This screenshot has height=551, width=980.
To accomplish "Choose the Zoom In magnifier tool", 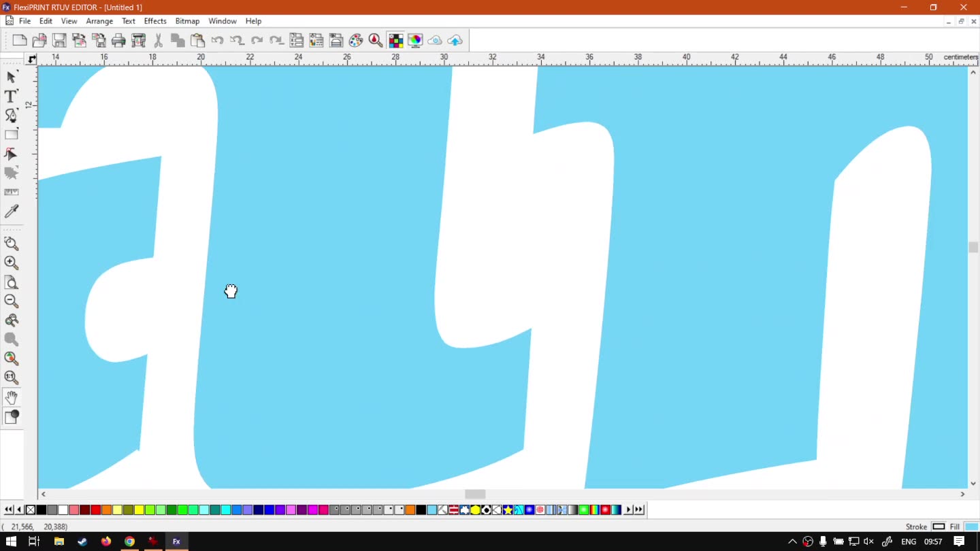I will tap(11, 263).
